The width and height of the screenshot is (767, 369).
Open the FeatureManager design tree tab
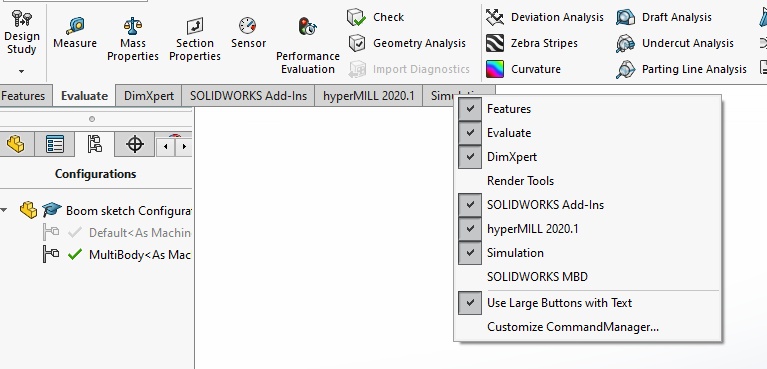click(x=17, y=144)
